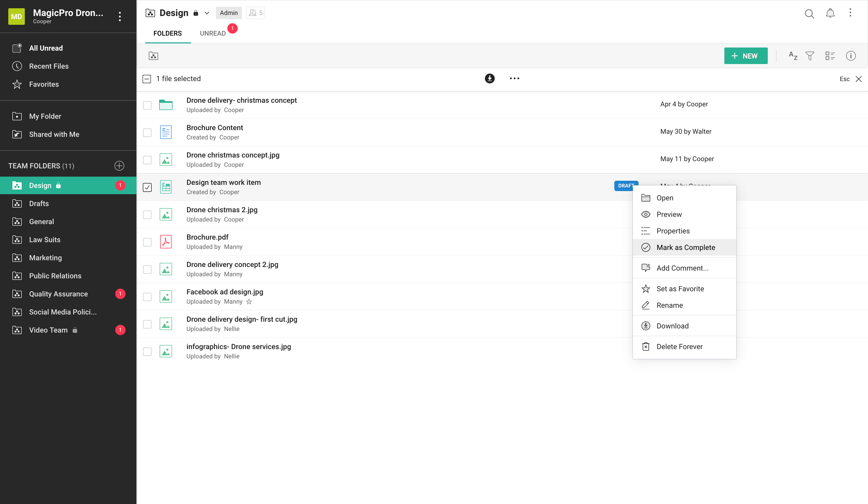Open Recent Files in the sidebar
This screenshot has width=868, height=504.
coord(49,66)
